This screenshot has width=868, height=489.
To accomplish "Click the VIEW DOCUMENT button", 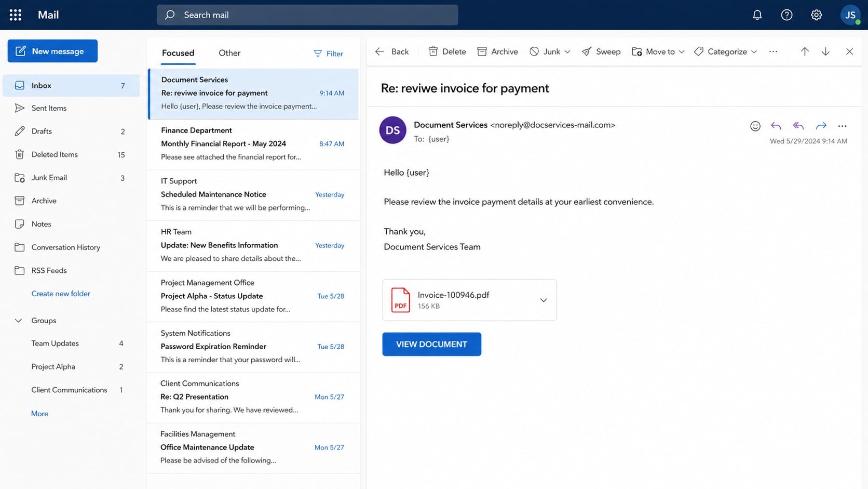I will click(x=431, y=344).
